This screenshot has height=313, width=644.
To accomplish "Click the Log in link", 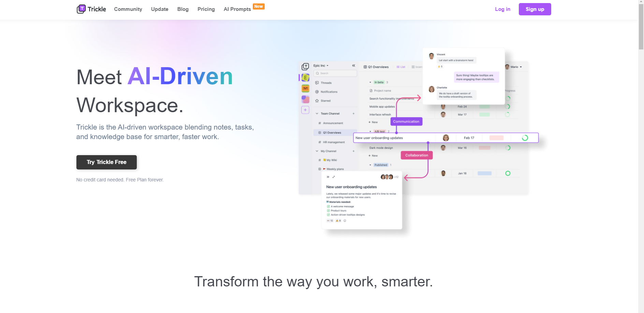I will coord(502,9).
